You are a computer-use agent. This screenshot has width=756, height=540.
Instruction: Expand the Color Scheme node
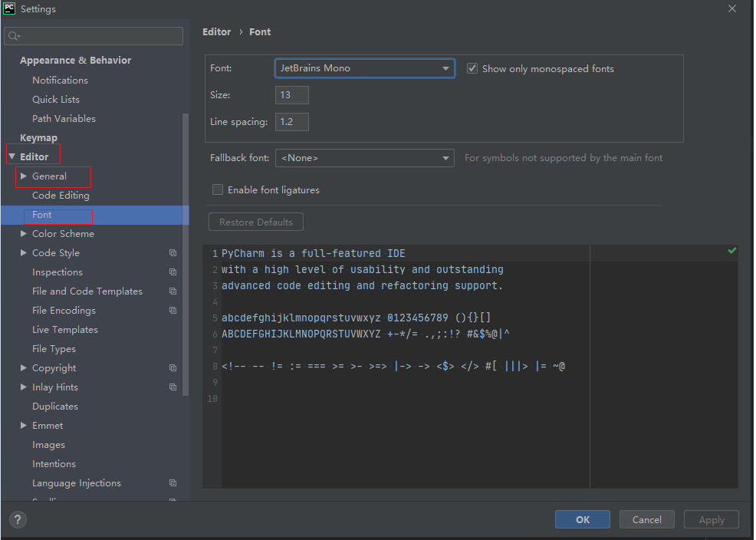(x=23, y=233)
